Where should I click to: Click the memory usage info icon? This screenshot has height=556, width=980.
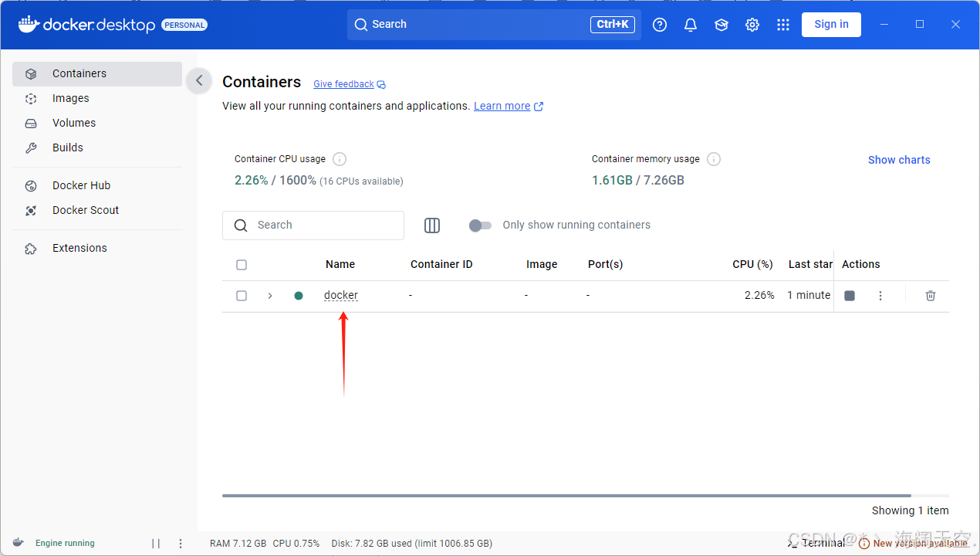714,159
